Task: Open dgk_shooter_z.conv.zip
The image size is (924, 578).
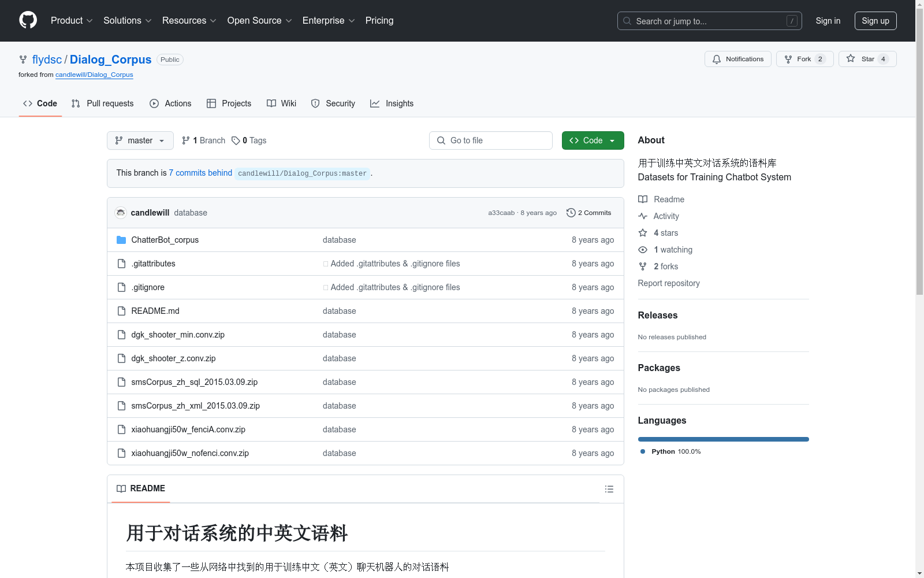Action: coord(173,358)
